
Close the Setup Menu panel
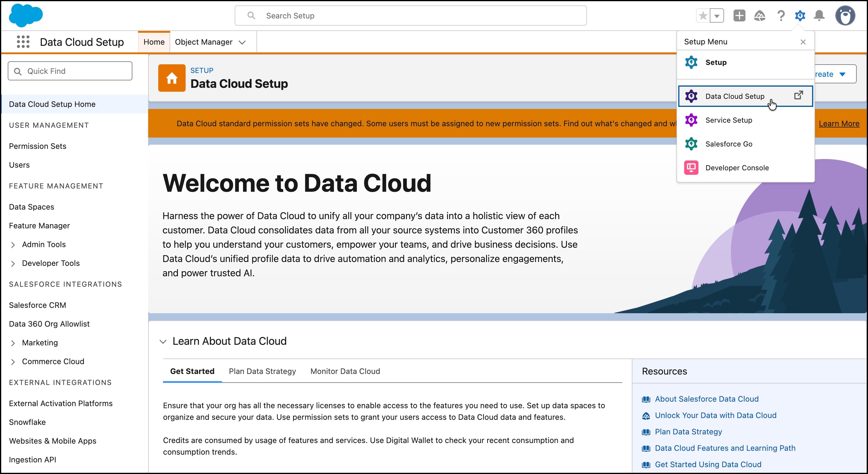[803, 42]
